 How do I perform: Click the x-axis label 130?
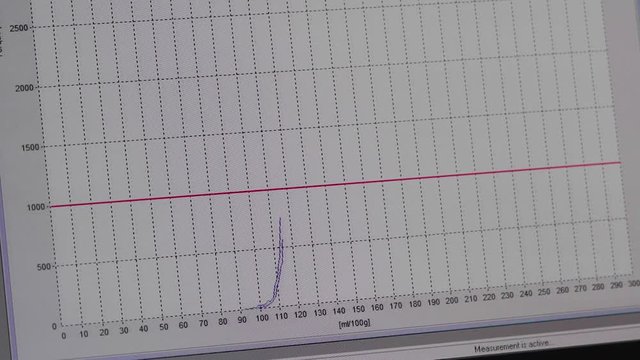coord(320,313)
